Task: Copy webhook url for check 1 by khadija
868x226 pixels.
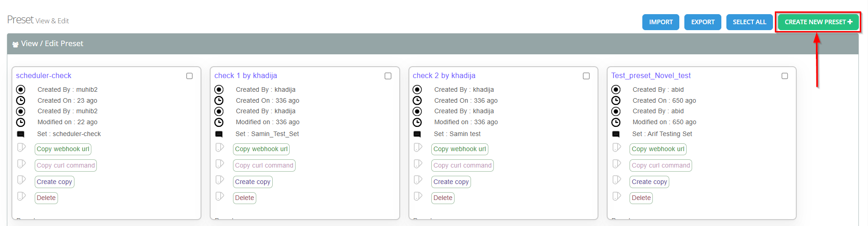Action: click(261, 149)
